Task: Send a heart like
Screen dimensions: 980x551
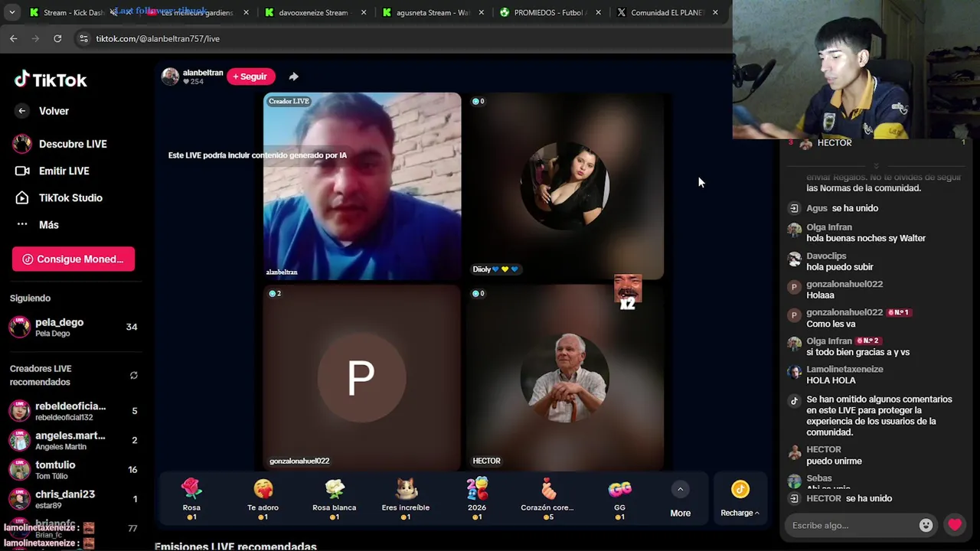Action: point(955,525)
